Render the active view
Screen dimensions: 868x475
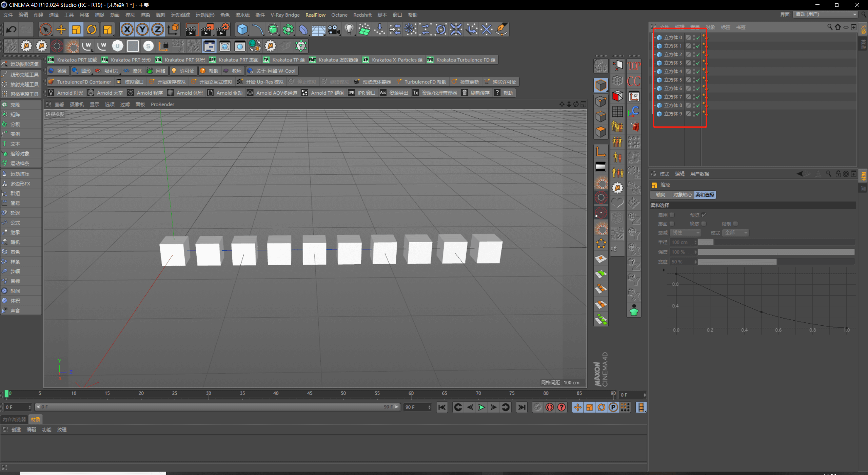192,30
